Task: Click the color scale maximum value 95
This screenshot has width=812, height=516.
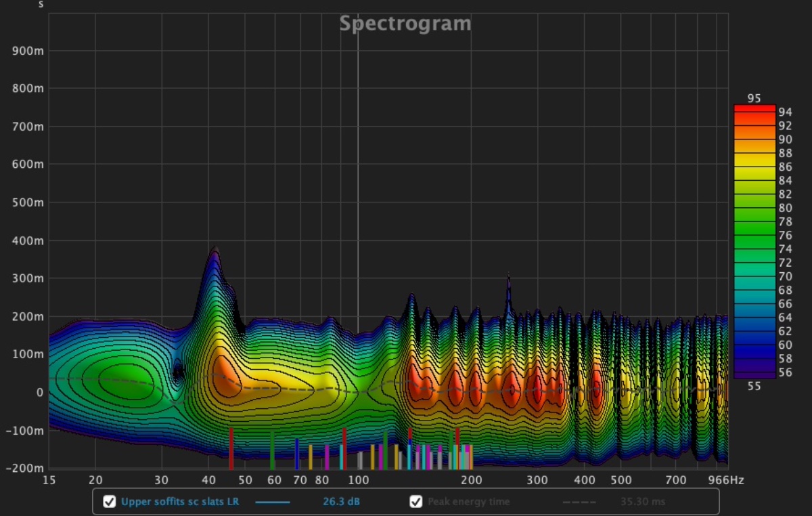Action: click(754, 99)
